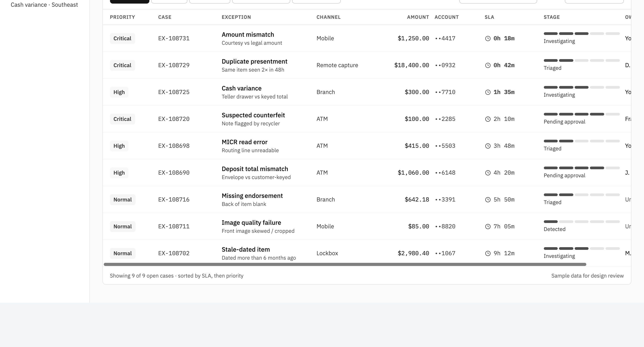Click the clock icon beside 2h 10m

click(x=488, y=119)
